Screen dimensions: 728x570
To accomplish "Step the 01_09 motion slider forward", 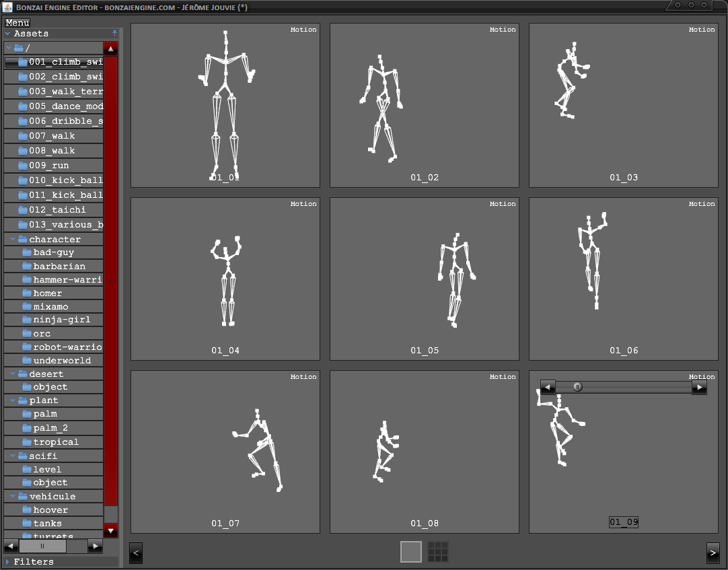I will coord(699,387).
